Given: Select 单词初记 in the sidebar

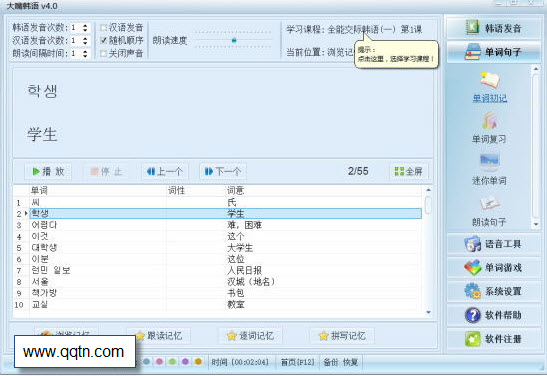Looking at the screenshot, I should 489,87.
